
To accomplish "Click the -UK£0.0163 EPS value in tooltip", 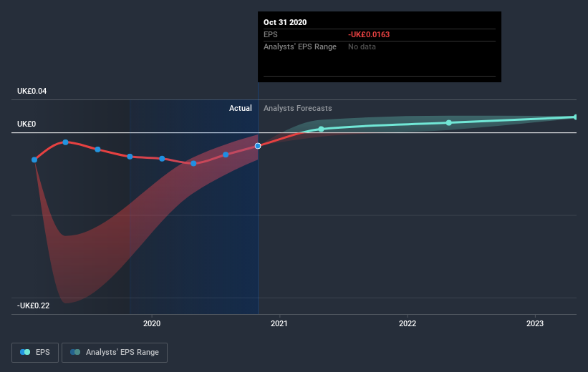I will coord(369,34).
